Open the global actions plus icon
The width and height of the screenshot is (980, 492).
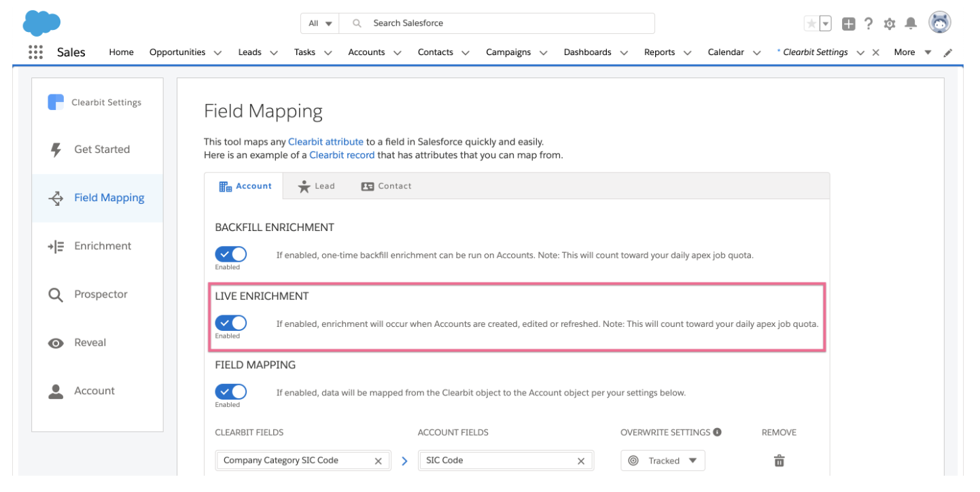pos(848,24)
